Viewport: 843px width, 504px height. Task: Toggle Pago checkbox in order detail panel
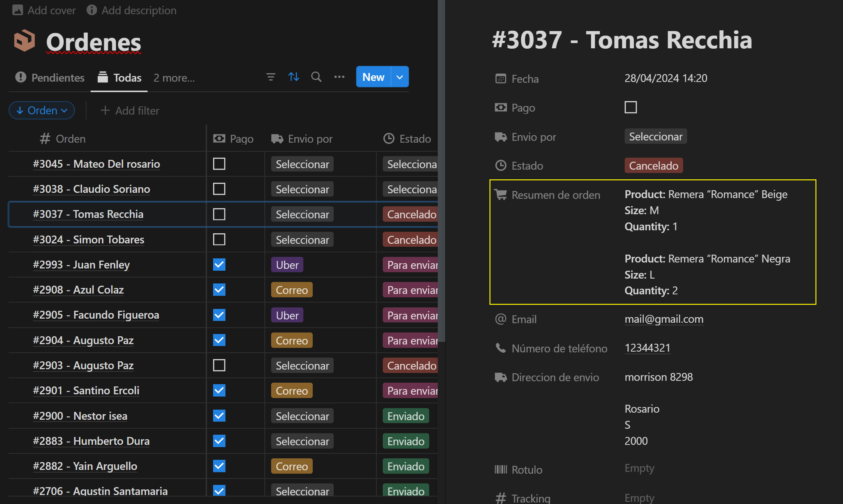coord(631,107)
